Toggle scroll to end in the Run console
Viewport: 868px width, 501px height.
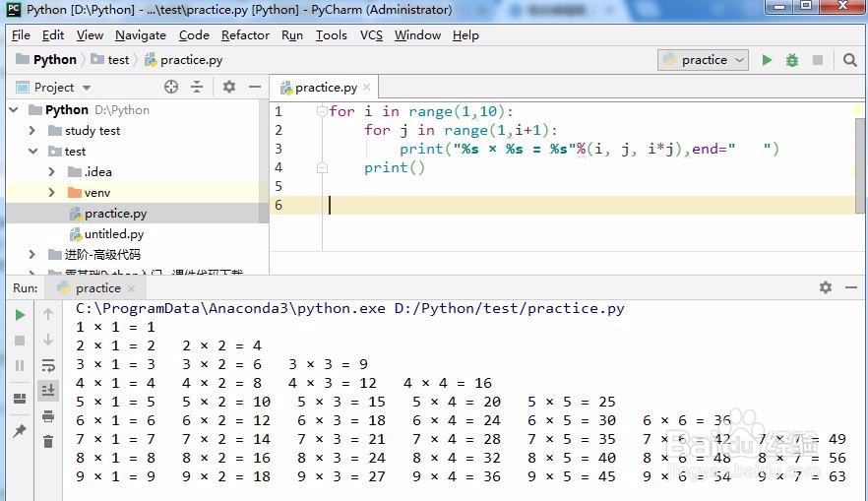48,391
